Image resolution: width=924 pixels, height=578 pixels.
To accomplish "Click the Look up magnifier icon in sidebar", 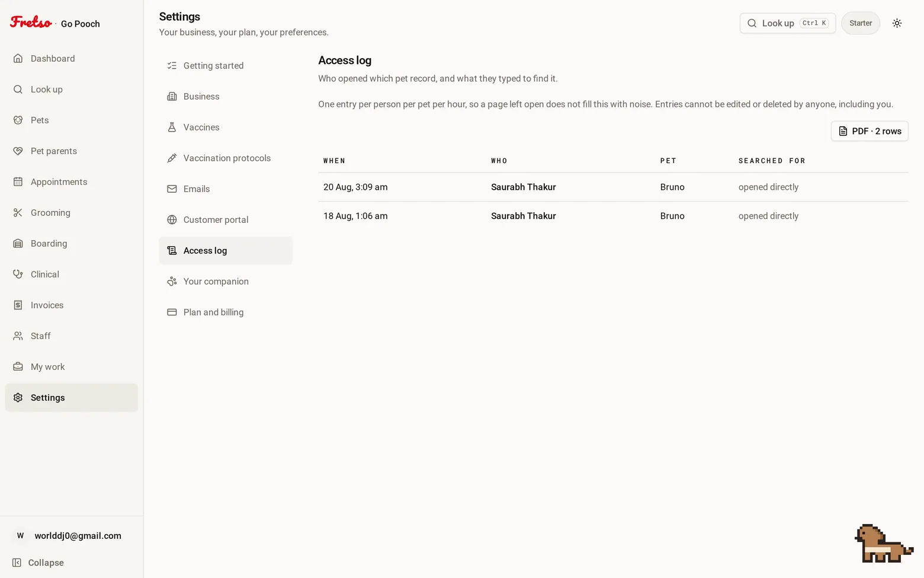I will pos(18,90).
